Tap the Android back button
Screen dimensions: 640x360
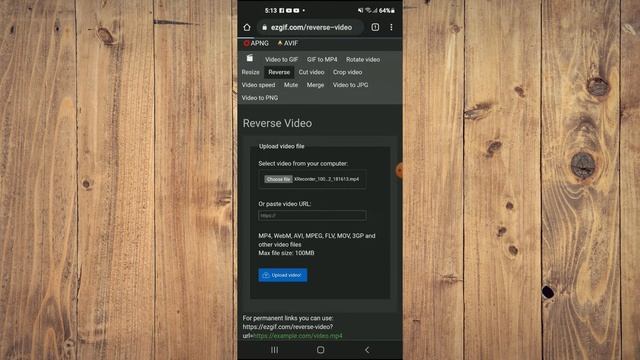coord(367,350)
